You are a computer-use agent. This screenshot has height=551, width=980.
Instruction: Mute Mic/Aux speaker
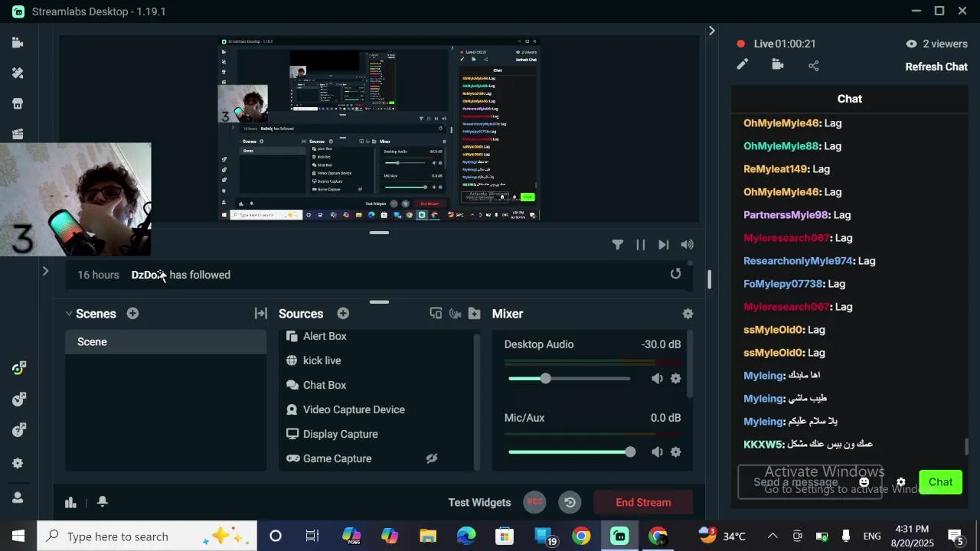tap(657, 452)
